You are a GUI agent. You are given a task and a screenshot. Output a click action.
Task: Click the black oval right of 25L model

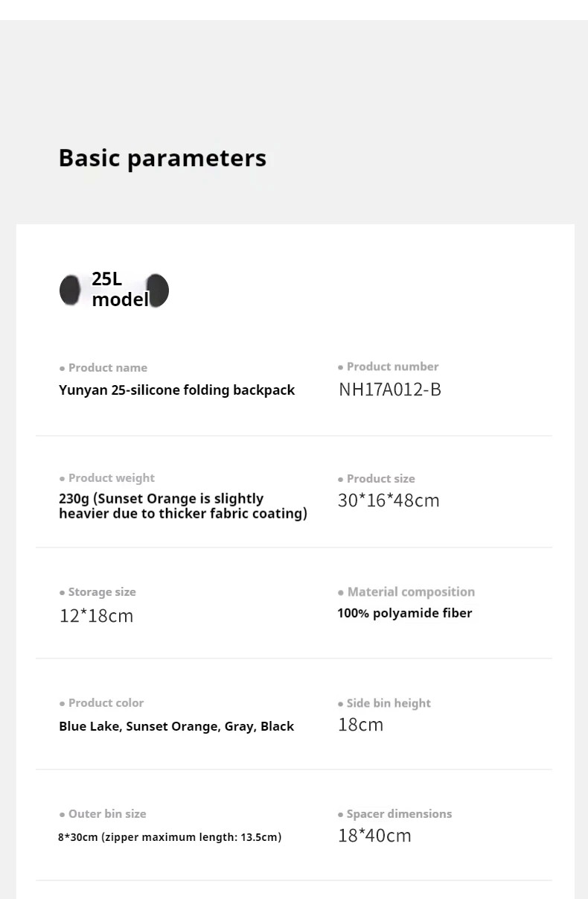(x=157, y=290)
